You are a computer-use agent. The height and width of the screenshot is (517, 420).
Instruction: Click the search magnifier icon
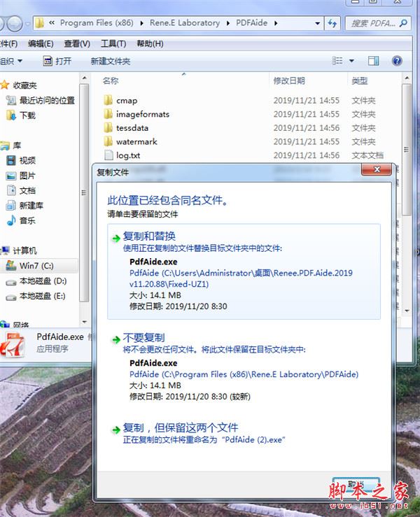coord(402,23)
